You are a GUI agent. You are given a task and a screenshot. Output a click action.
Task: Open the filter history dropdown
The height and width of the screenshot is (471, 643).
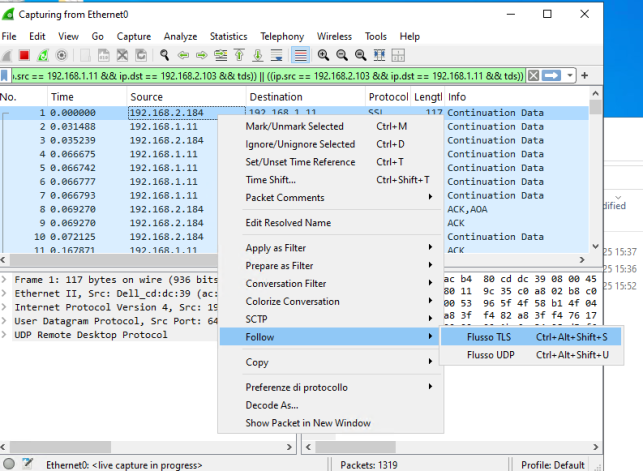(x=570, y=76)
